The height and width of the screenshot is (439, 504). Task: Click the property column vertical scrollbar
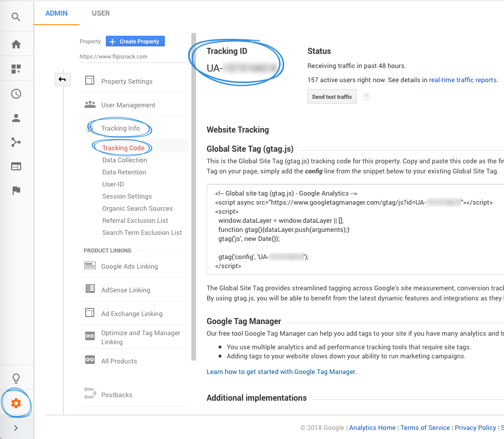pyautogui.click(x=194, y=197)
